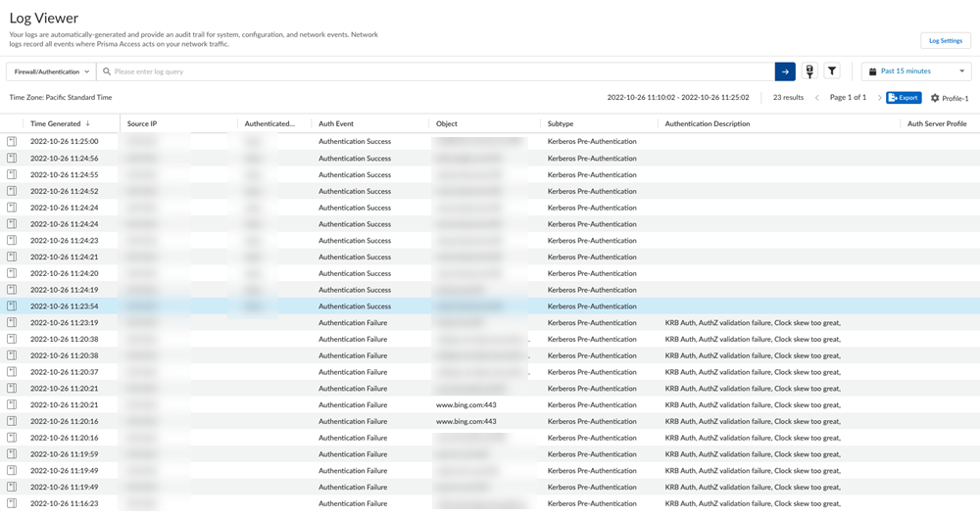980x516 pixels.
Task: Click the gear icon beside Profile-1
Action: 935,98
